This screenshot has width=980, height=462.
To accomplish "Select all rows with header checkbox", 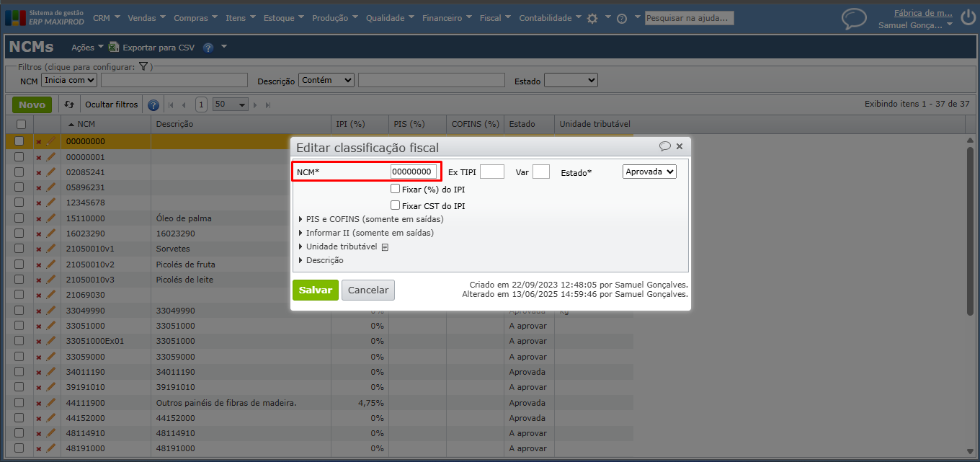I will [20, 125].
